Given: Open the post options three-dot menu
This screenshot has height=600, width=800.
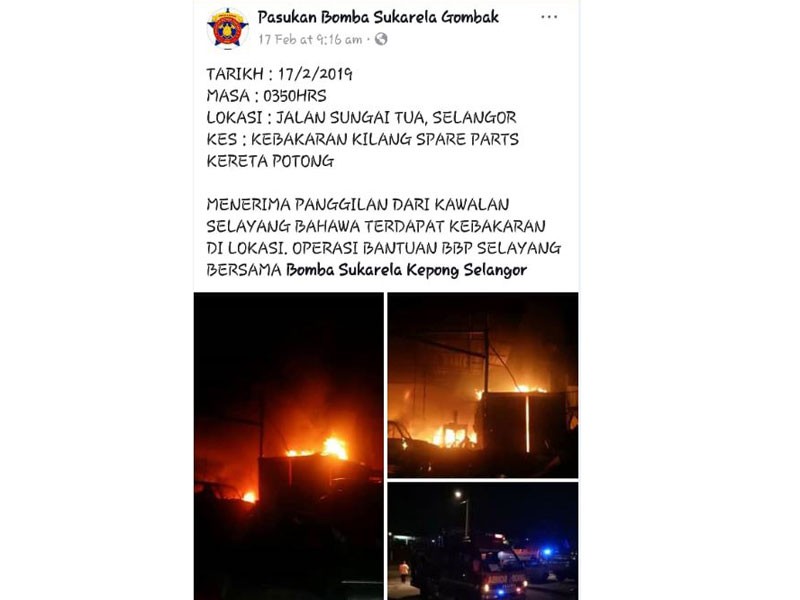Looking at the screenshot, I should [549, 17].
